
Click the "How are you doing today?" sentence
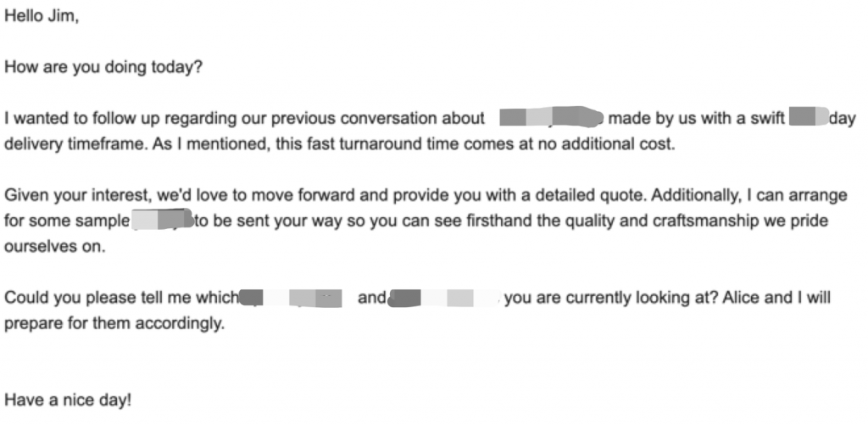click(103, 69)
